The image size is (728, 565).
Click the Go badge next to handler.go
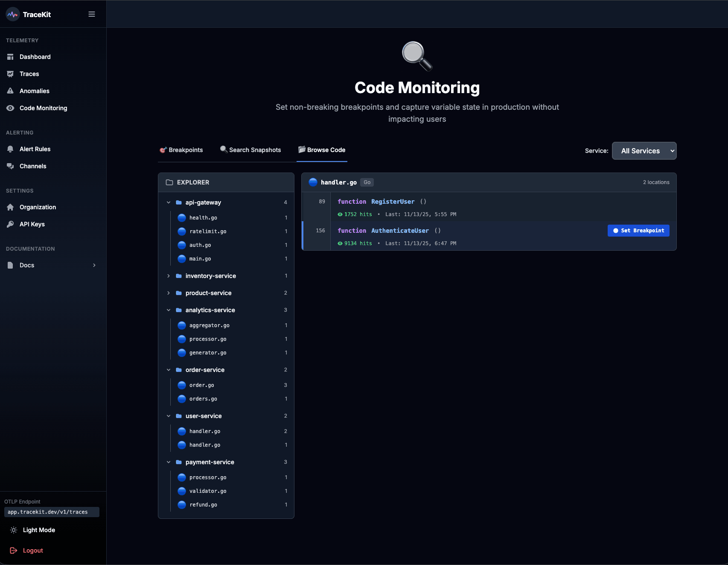click(x=366, y=182)
